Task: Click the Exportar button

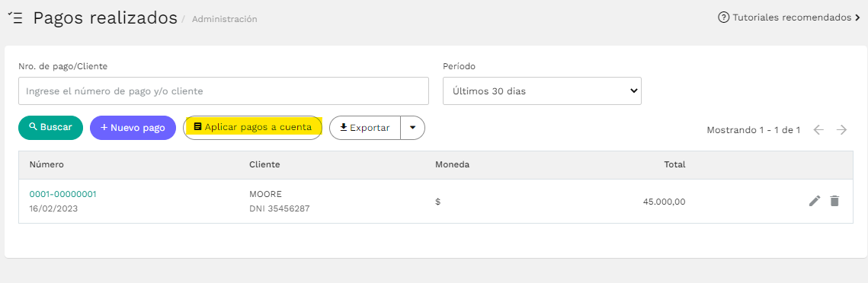Action: pos(365,128)
